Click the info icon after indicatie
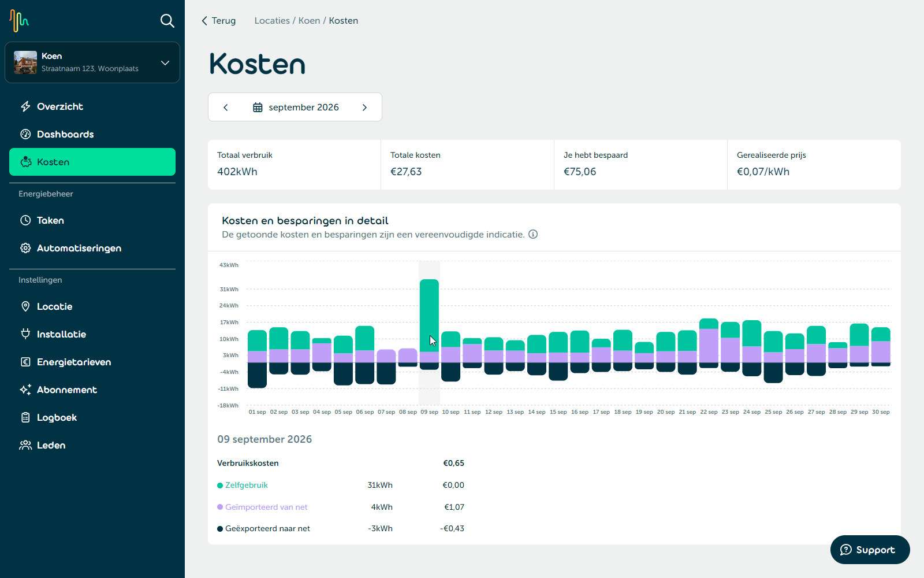Screen dimensions: 924x578 (x=533, y=234)
